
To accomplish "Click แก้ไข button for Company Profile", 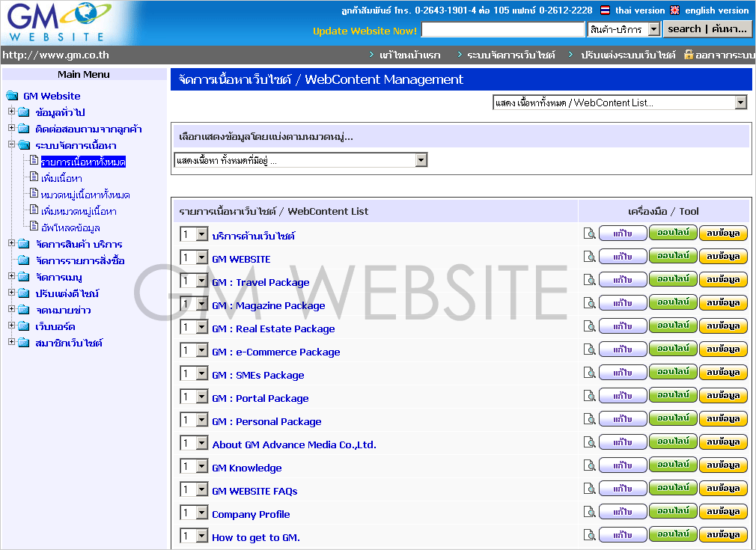I will [x=623, y=511].
